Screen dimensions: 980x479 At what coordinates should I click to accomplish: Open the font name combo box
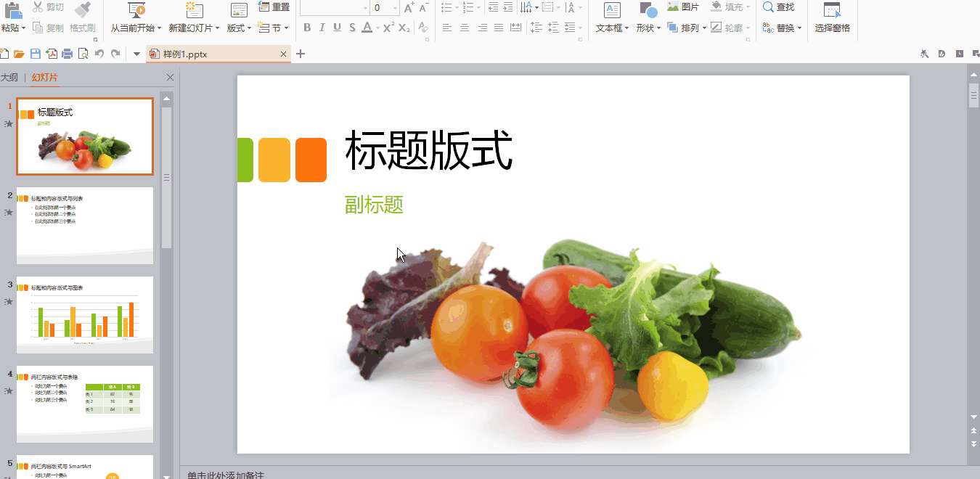(335, 8)
